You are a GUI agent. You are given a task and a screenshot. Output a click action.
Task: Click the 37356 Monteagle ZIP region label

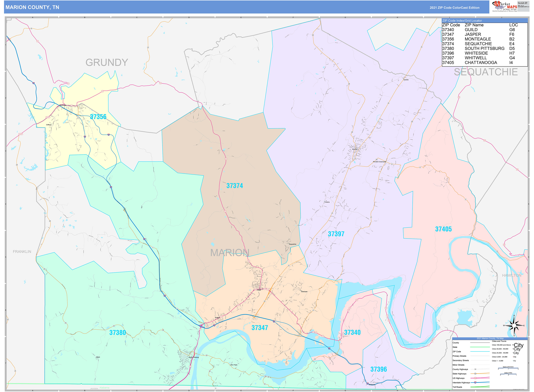click(98, 117)
